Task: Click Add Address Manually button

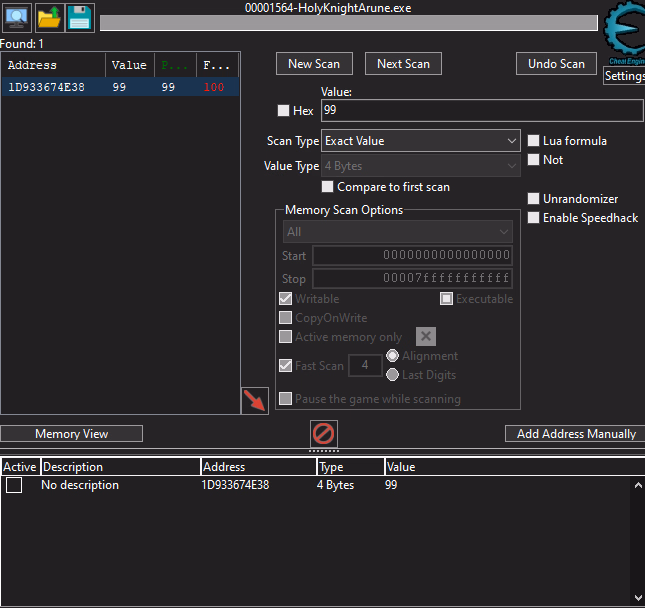Action: [x=575, y=434]
